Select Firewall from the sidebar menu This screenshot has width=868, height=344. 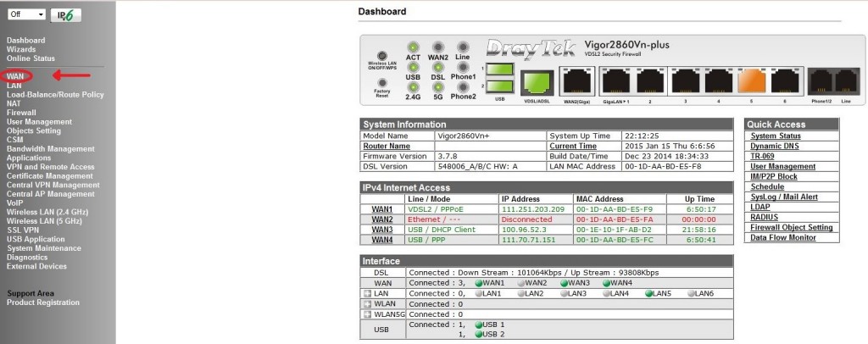pyautogui.click(x=21, y=112)
